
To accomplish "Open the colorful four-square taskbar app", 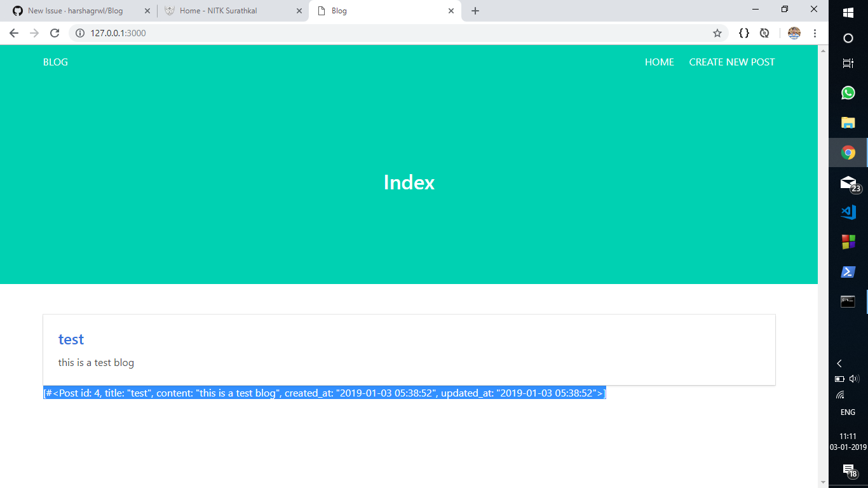I will (848, 242).
